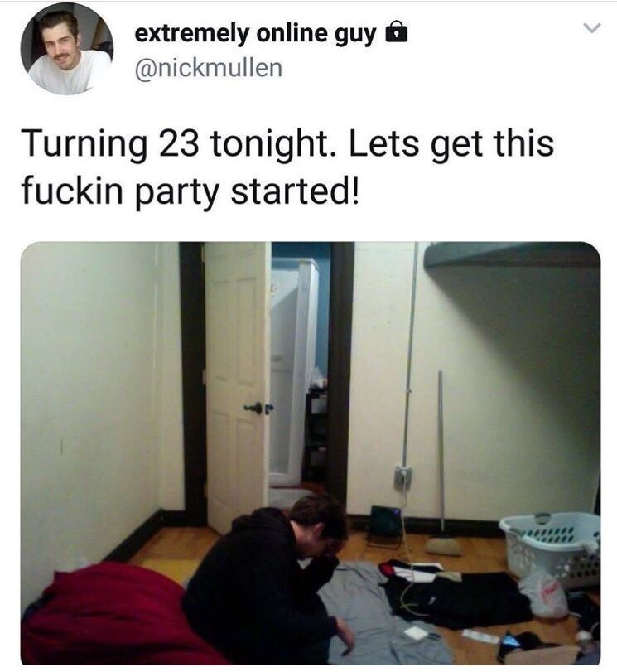
Task: Click the word 'started!' in tweet
Action: tap(294, 191)
